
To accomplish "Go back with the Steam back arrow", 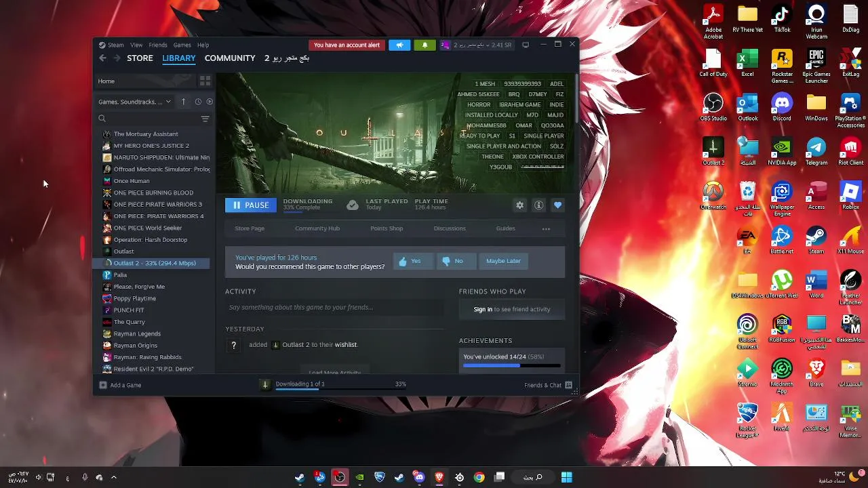I will (x=102, y=58).
